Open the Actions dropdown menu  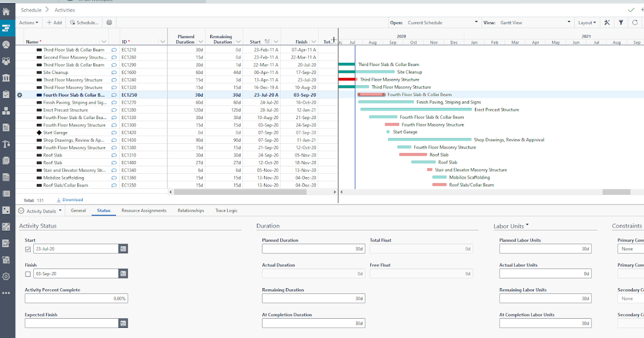point(29,22)
